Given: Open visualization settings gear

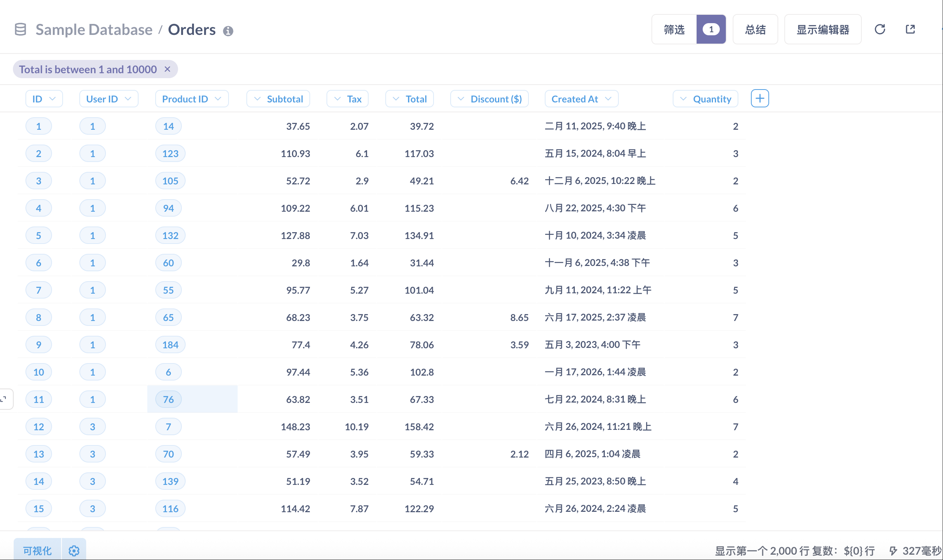Looking at the screenshot, I should pyautogui.click(x=74, y=551).
